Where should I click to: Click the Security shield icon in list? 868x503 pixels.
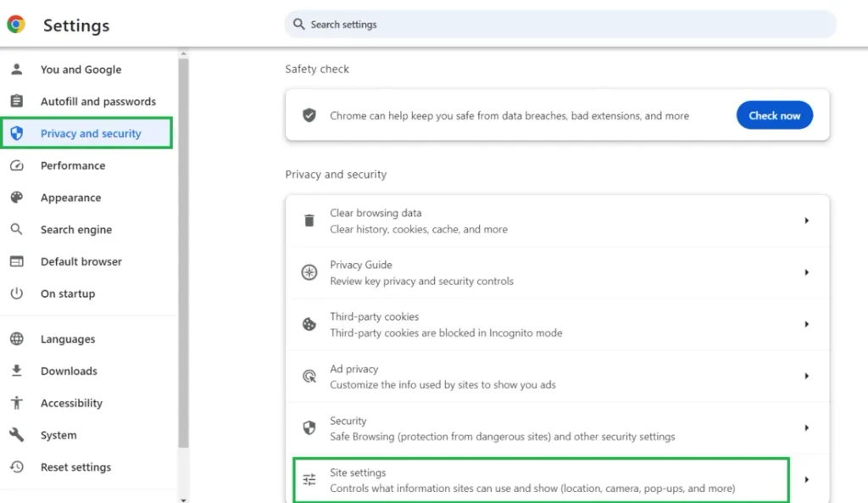(309, 428)
